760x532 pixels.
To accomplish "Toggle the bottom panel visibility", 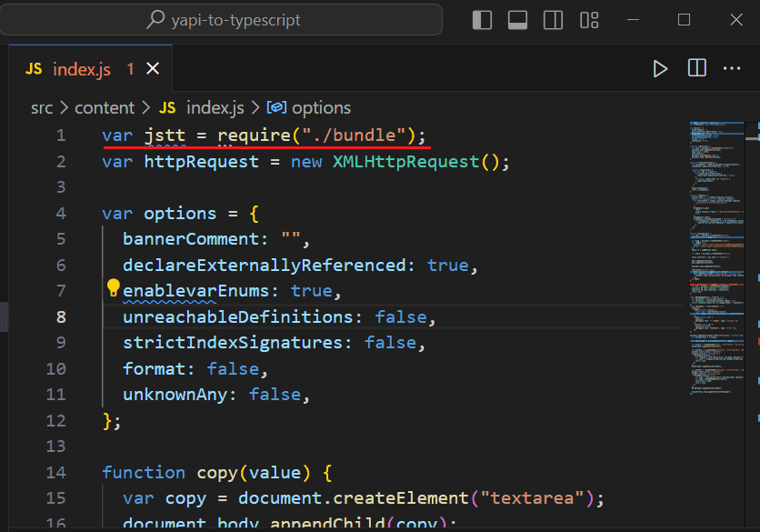I will pyautogui.click(x=518, y=20).
